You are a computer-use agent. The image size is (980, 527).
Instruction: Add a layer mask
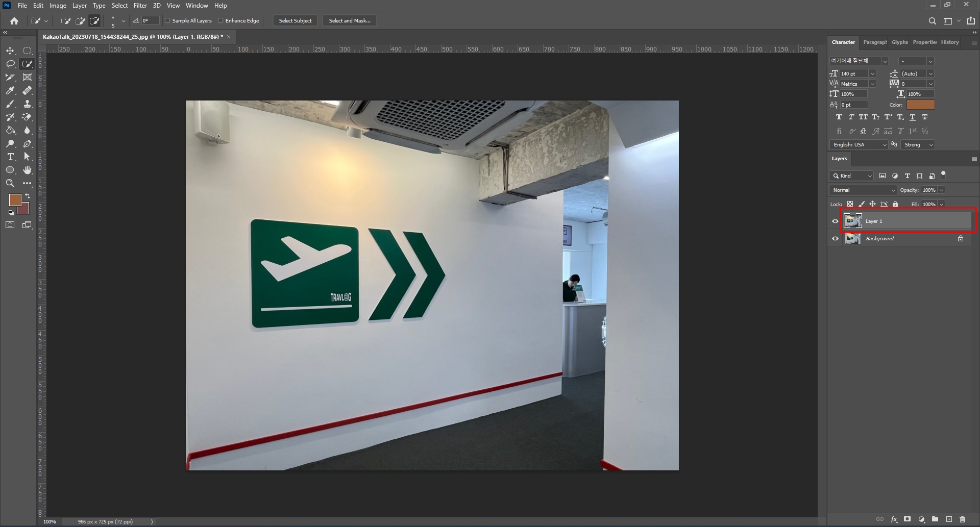point(907,519)
